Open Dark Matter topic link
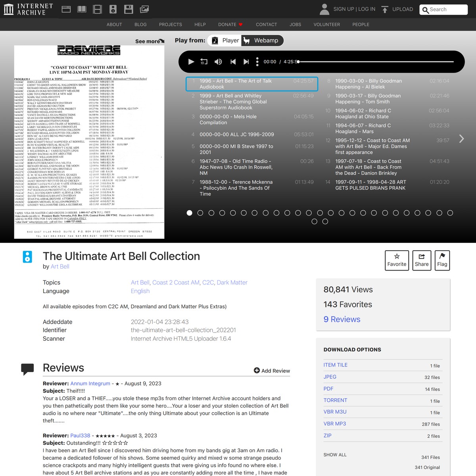 tap(232, 282)
